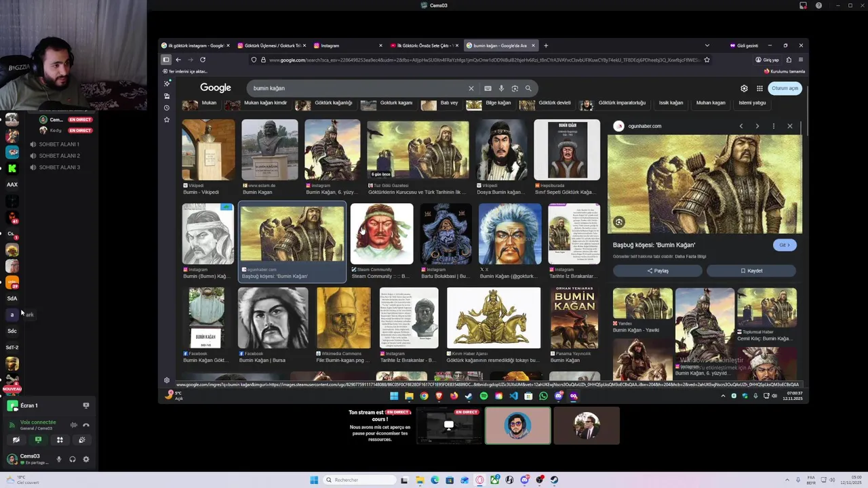Select the Issık kağan suggestion chip

671,103
